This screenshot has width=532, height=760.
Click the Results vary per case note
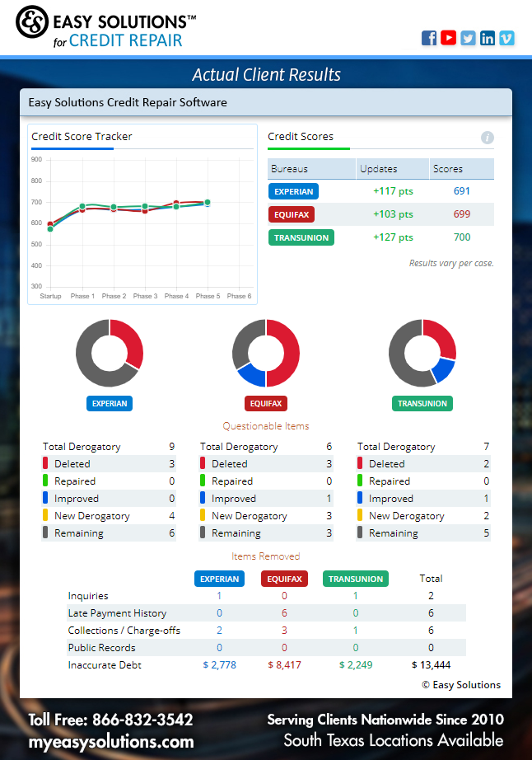click(x=451, y=263)
